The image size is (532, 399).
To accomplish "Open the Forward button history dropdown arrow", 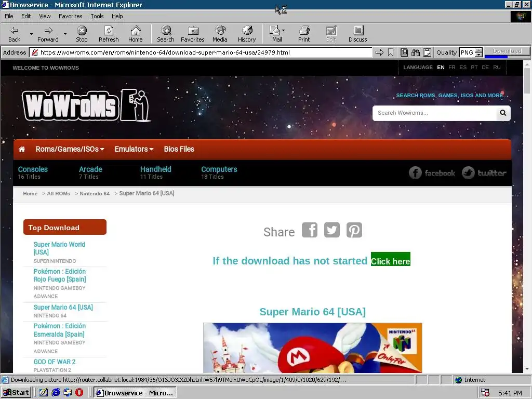I will pos(65,34).
